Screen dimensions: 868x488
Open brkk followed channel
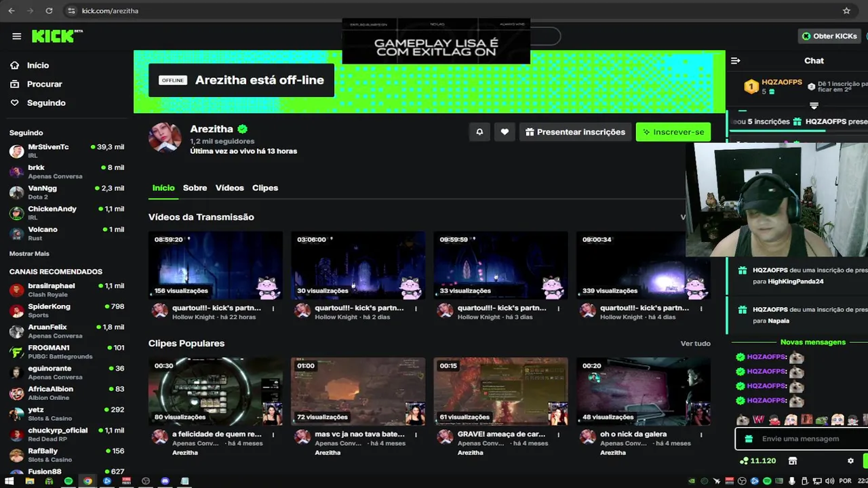coord(66,171)
